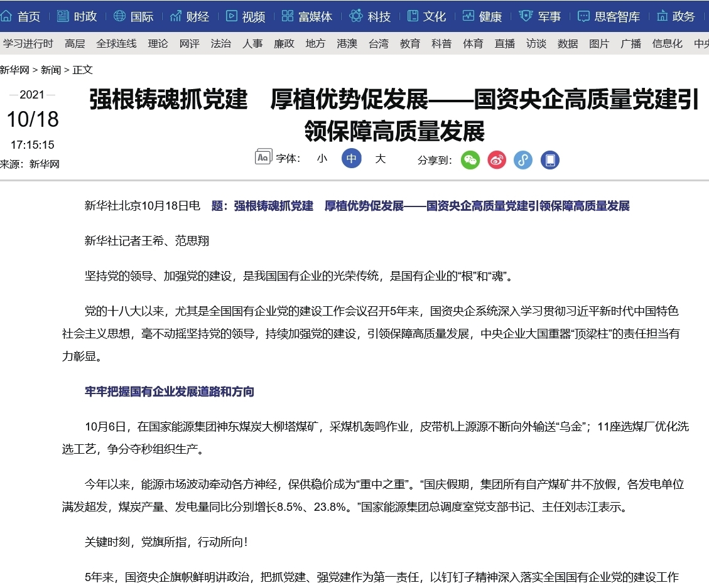Copy article link with blue chain icon
The height and width of the screenshot is (588, 709).
pyautogui.click(x=523, y=160)
